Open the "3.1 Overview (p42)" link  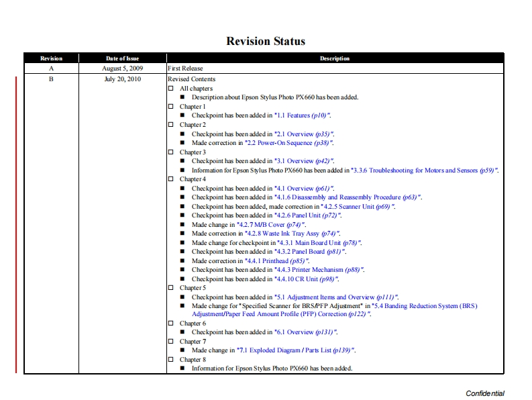click(305, 161)
